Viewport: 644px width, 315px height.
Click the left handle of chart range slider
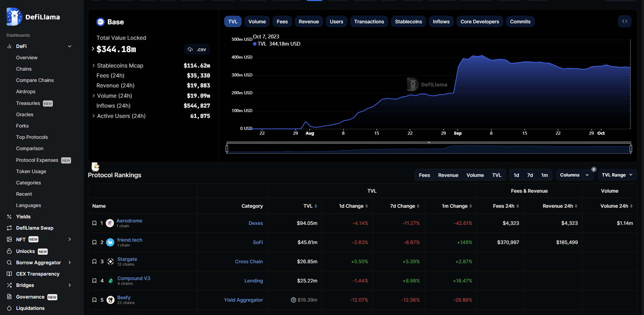pos(227,148)
